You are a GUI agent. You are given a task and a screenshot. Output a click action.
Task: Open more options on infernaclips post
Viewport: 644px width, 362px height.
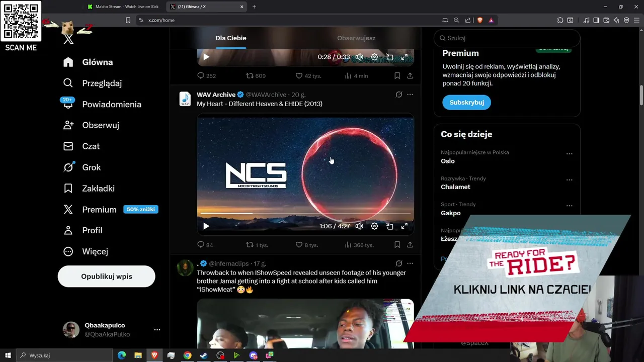[410, 263]
